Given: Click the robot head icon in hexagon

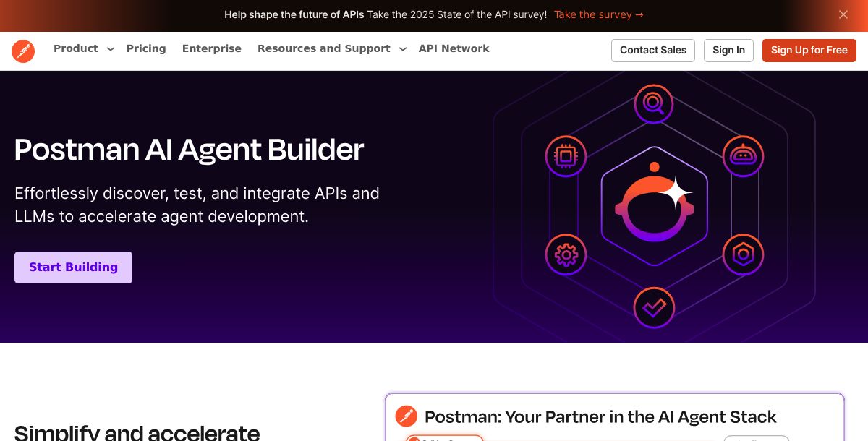Looking at the screenshot, I should [x=743, y=155].
